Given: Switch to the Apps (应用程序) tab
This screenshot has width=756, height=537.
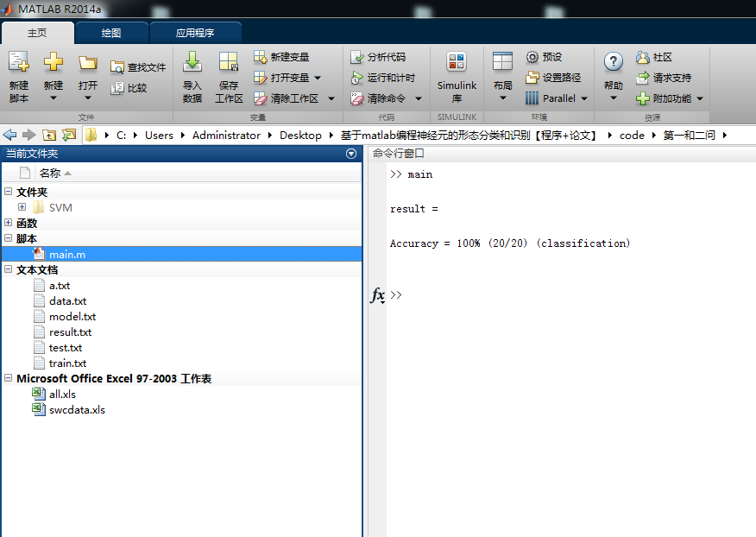Looking at the screenshot, I should [x=195, y=33].
